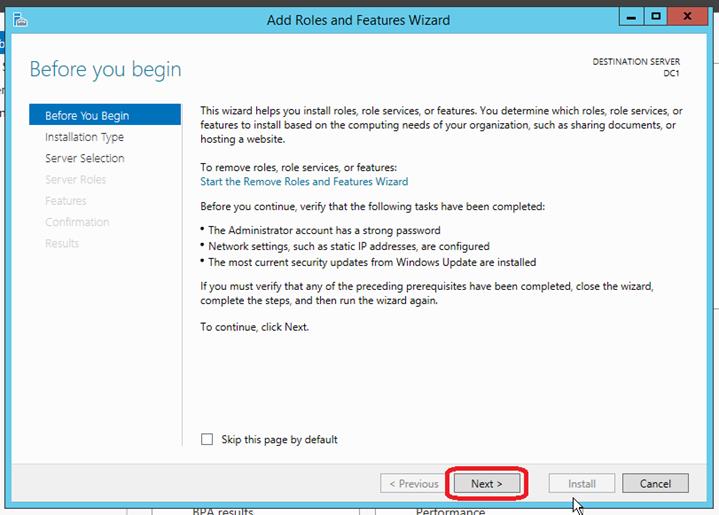Go to the Installation Type step
The height and width of the screenshot is (515, 719).
[84, 137]
